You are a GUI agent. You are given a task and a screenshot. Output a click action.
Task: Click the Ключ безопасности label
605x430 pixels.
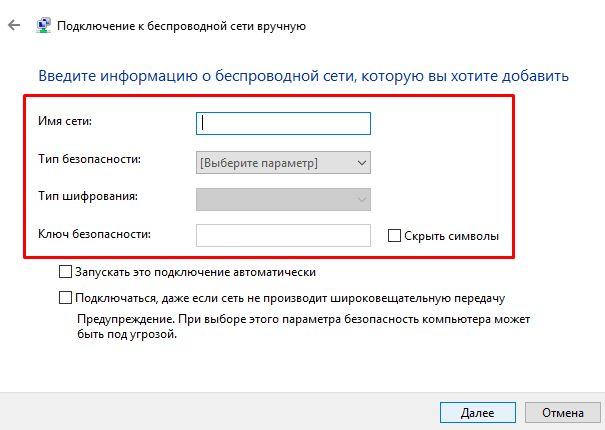[x=94, y=234]
